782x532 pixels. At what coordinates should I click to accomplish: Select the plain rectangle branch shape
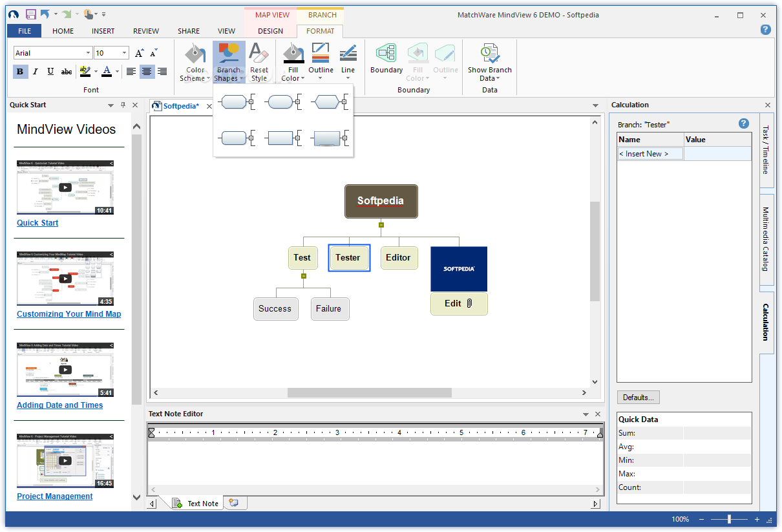[x=284, y=138]
